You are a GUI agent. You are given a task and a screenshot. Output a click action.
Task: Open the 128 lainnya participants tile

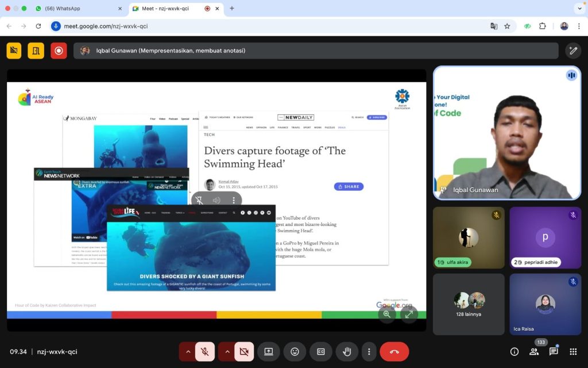[x=469, y=305]
